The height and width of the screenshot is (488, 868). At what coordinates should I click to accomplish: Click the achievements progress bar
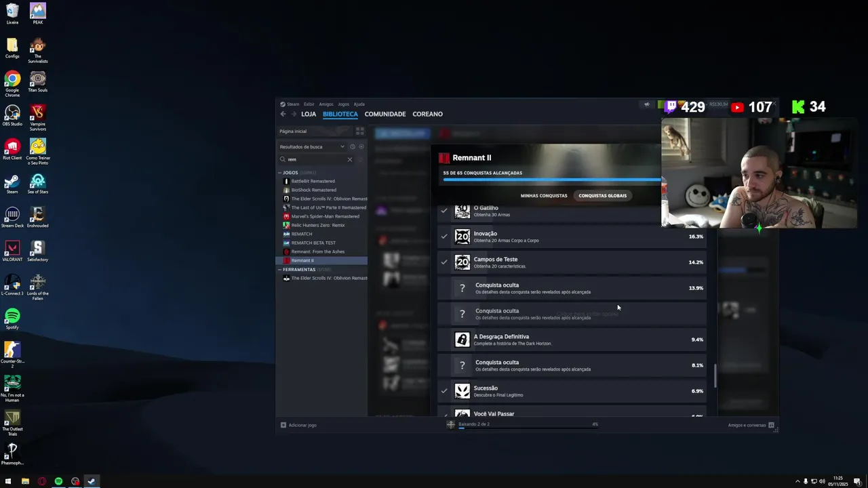pyautogui.click(x=551, y=180)
